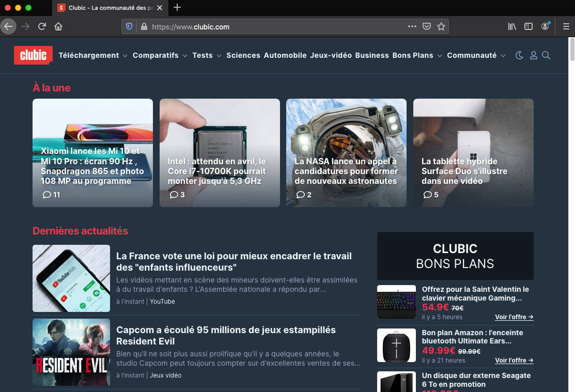
Task: Show sidebars icon in toolbar
Action: pos(529,26)
